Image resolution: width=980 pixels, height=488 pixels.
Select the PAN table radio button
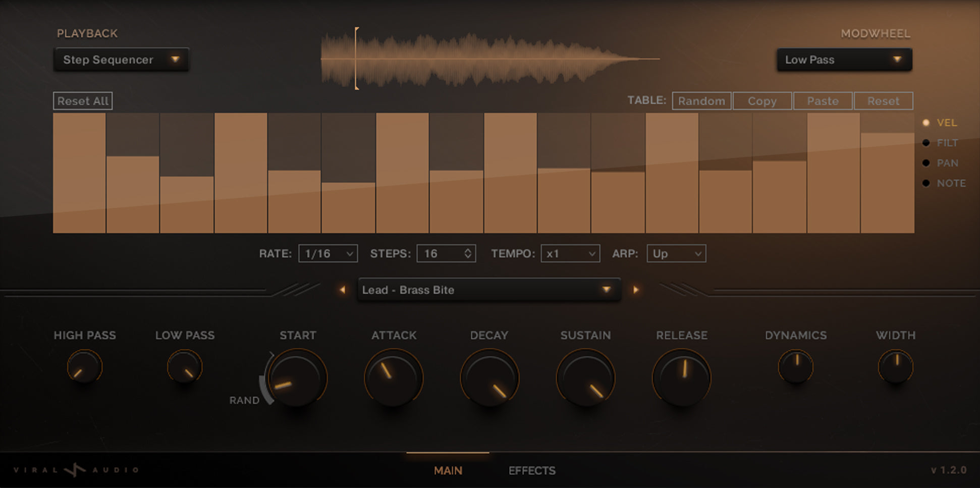pos(926,163)
